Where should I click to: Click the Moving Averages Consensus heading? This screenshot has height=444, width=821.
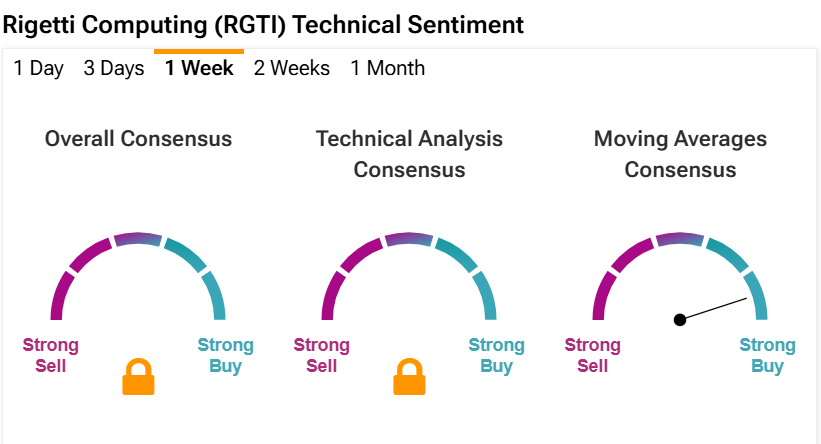680,154
